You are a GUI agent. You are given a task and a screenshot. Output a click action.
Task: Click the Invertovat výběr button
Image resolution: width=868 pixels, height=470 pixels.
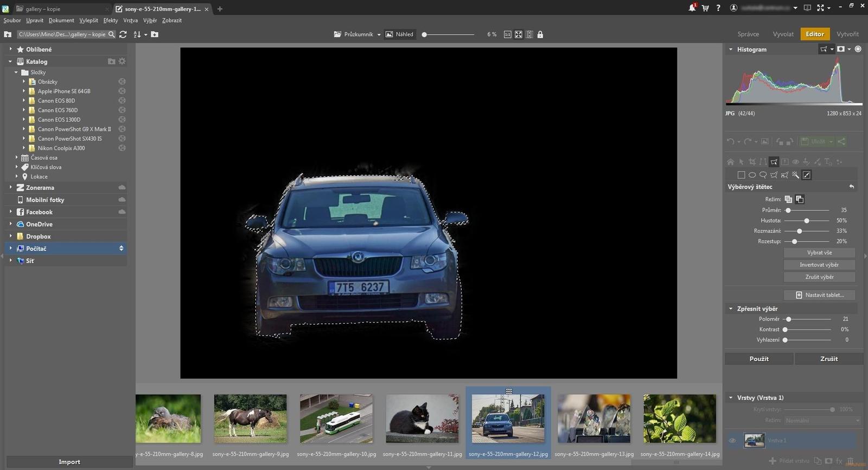coord(819,265)
